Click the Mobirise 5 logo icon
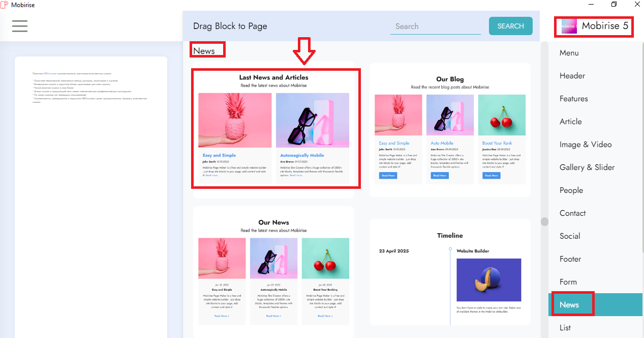644x338 pixels. (x=569, y=26)
